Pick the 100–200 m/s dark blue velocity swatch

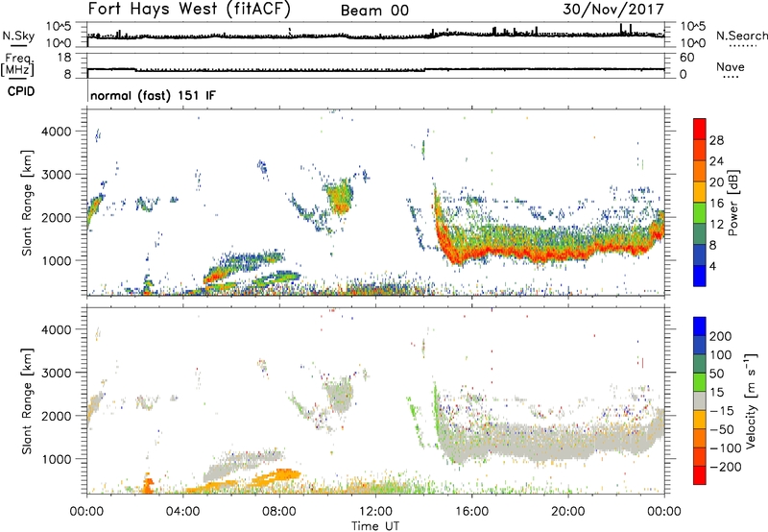point(700,345)
